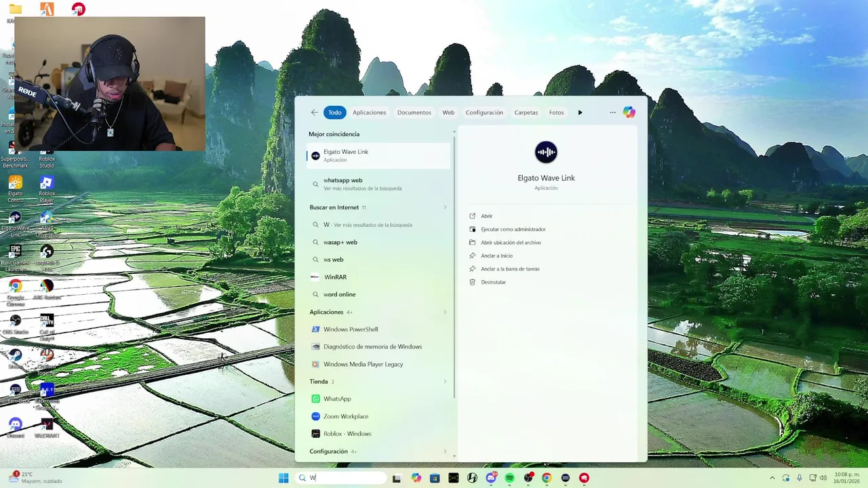The image size is (868, 488).
Task: Switch to the Configuración filter tab
Action: 484,113
